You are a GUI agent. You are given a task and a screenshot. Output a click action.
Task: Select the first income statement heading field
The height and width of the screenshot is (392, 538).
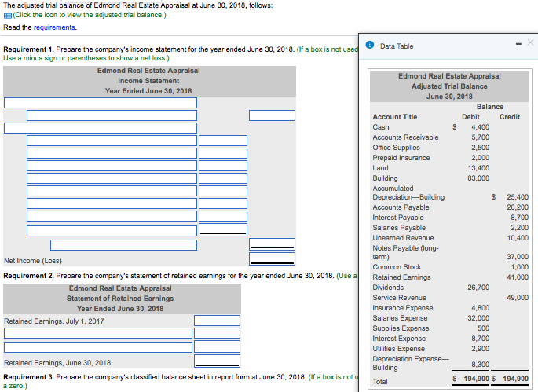101,103
